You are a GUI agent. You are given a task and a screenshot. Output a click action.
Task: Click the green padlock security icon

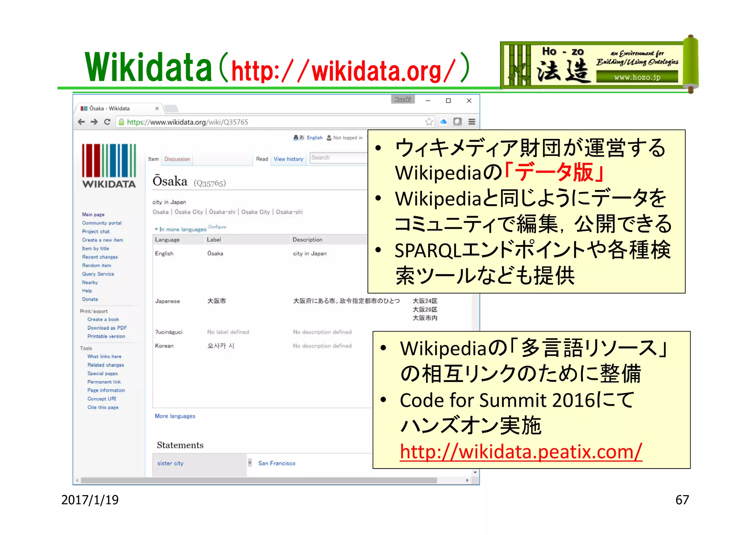tap(121, 122)
